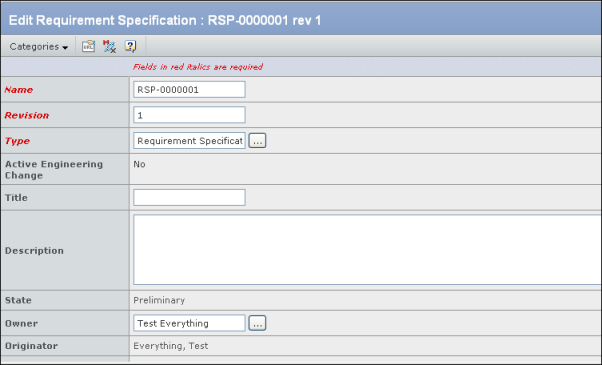Image resolution: width=602 pixels, height=365 pixels.
Task: Click the M link-remove toolbar icon
Action: (x=109, y=46)
